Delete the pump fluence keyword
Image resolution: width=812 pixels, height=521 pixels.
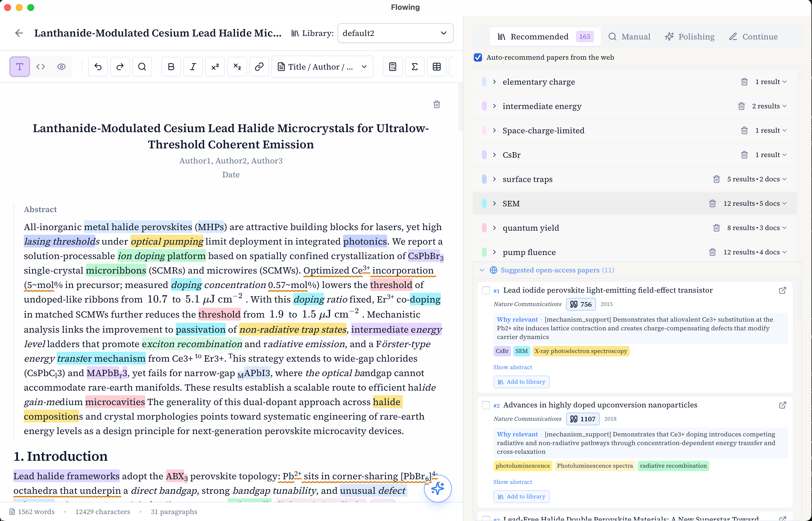pos(712,252)
